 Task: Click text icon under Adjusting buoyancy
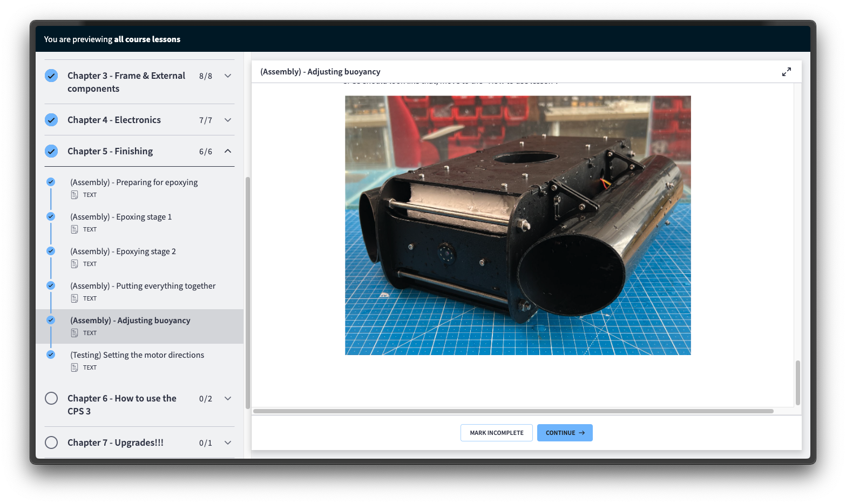click(x=75, y=333)
